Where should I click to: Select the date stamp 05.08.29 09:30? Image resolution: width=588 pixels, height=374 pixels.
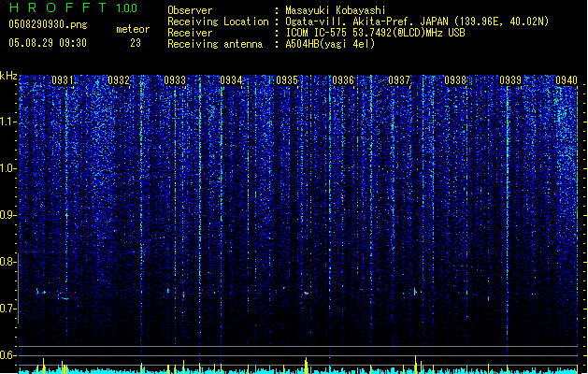48,43
